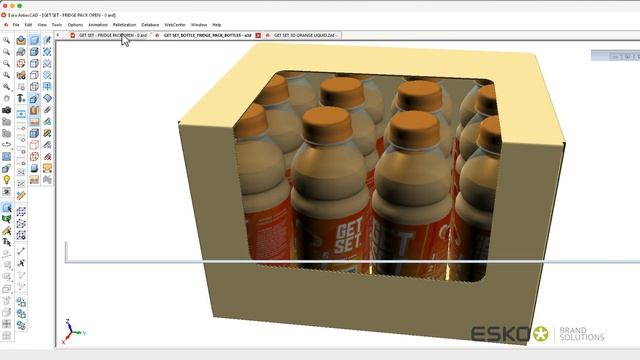This screenshot has width=640, height=360.
Task: Open the Database menu
Action: click(x=150, y=25)
